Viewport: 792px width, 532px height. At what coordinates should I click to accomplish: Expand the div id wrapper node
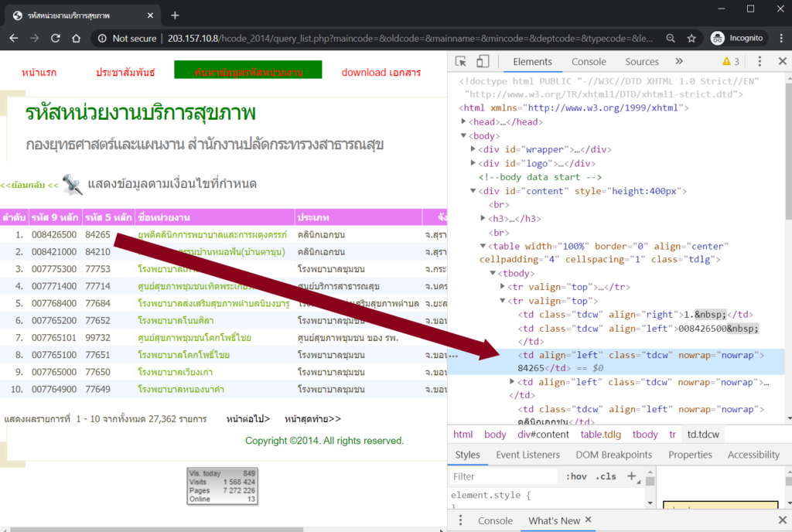tap(474, 149)
